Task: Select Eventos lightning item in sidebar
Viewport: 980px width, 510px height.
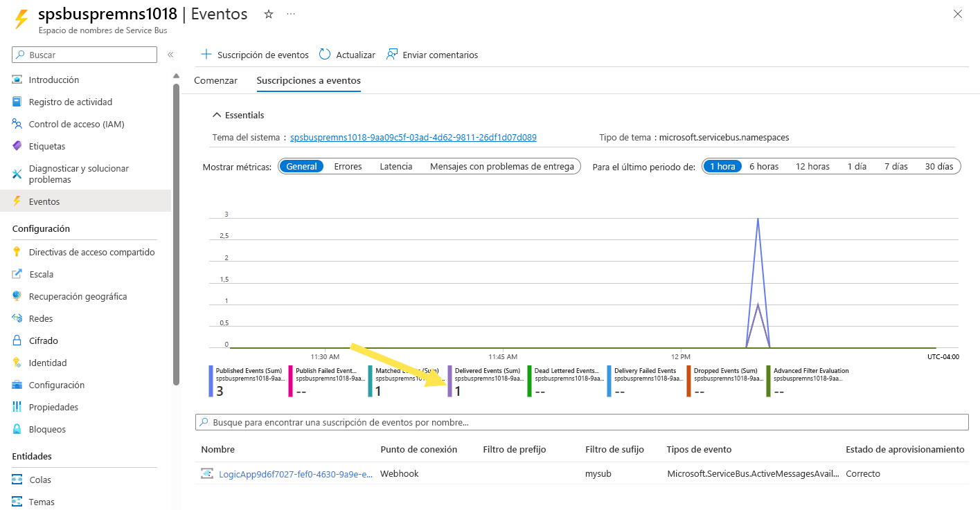Action: pos(85,201)
